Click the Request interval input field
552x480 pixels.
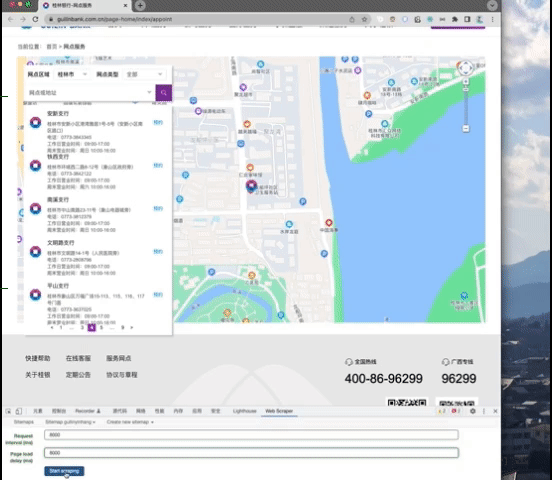click(251, 435)
